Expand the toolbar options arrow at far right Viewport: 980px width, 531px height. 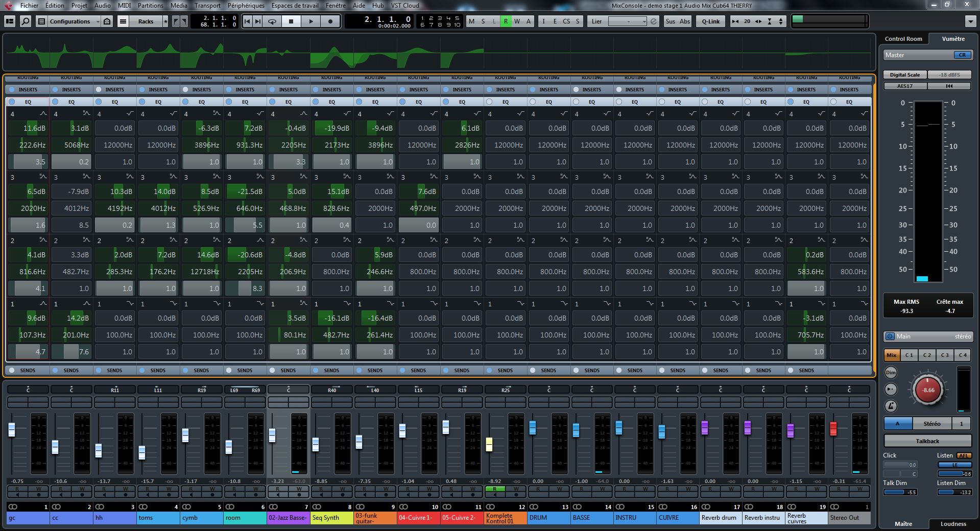click(x=970, y=21)
